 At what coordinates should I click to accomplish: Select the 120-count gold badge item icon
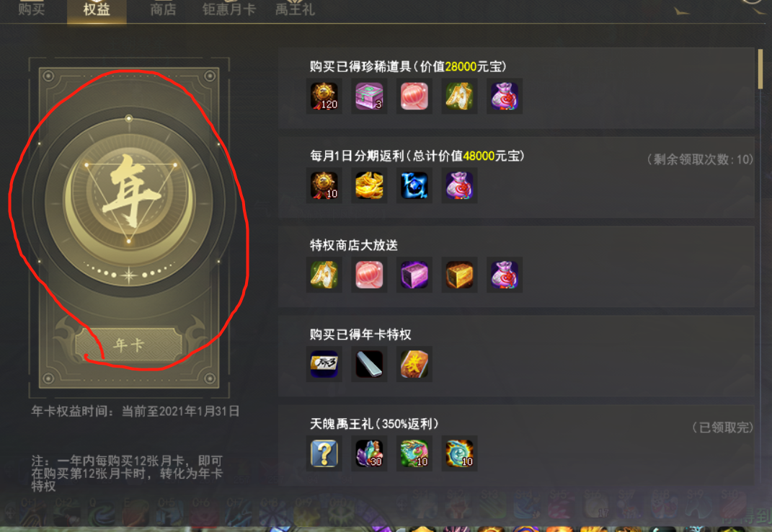pos(324,96)
